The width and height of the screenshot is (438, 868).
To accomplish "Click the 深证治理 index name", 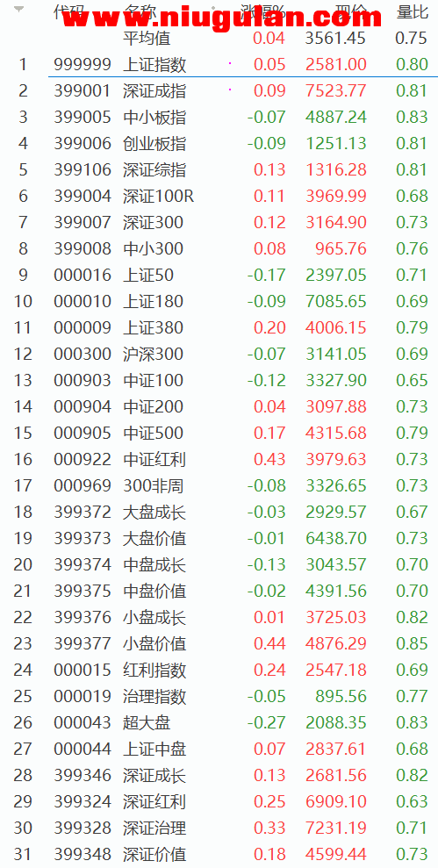I will pos(154,828).
